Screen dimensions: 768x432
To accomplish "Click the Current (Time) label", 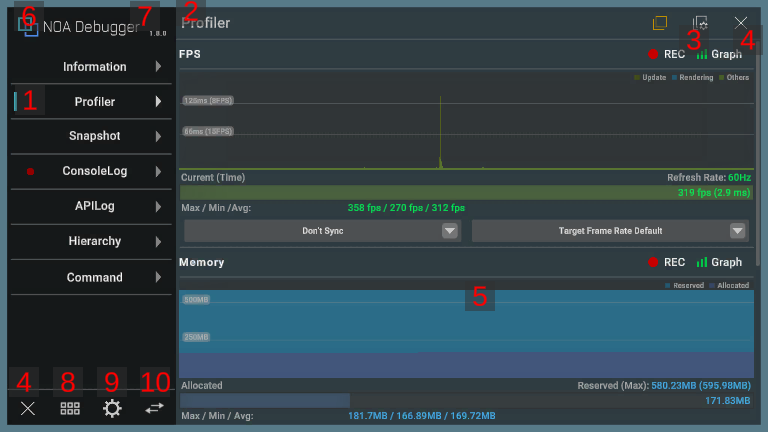I will tap(213, 177).
